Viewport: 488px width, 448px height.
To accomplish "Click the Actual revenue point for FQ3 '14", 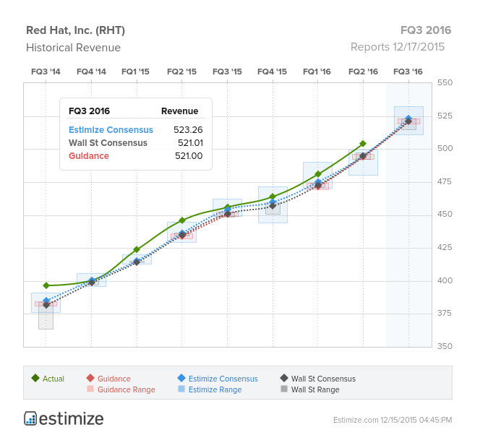I will coord(46,285).
